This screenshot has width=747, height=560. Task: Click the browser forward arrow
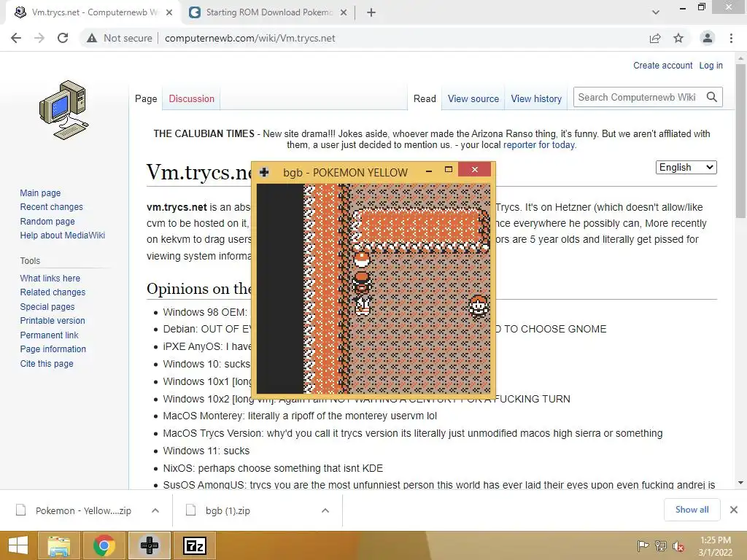click(x=39, y=38)
